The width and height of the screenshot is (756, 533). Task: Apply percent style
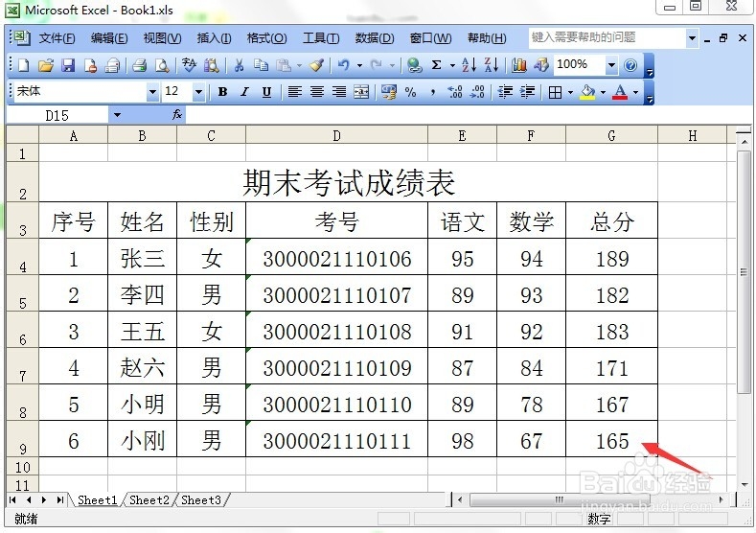(410, 92)
